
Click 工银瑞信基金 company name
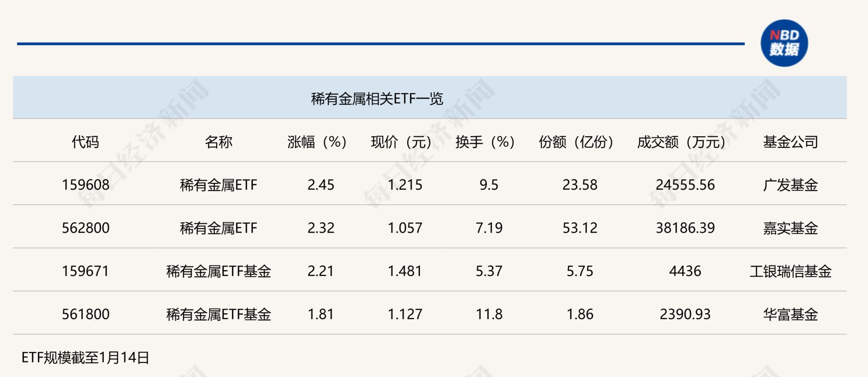pyautogui.click(x=790, y=271)
